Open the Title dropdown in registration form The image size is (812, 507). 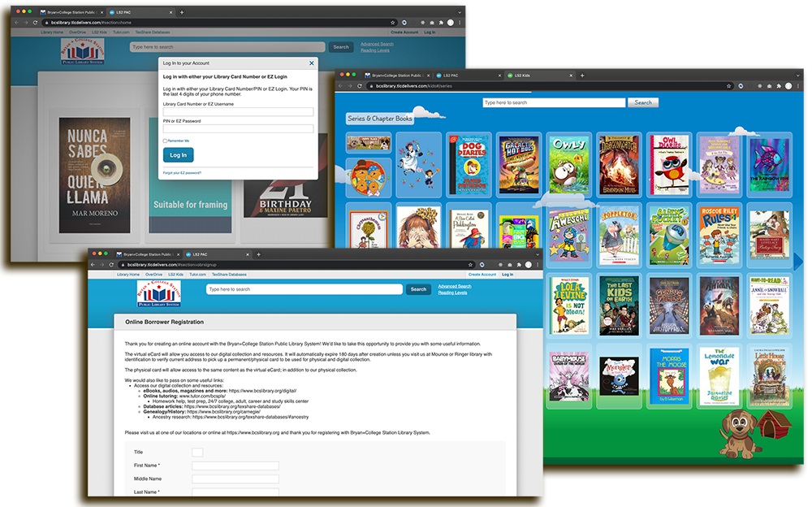197,452
